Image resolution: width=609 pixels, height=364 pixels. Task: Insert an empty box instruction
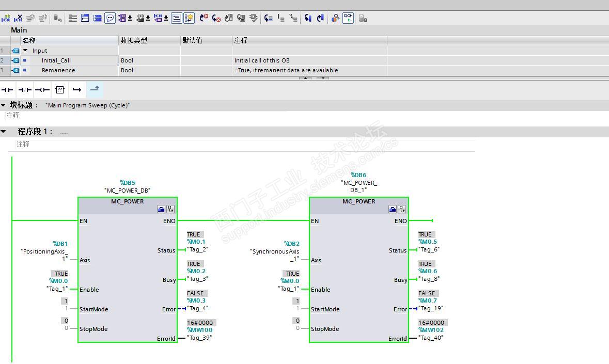(60, 90)
